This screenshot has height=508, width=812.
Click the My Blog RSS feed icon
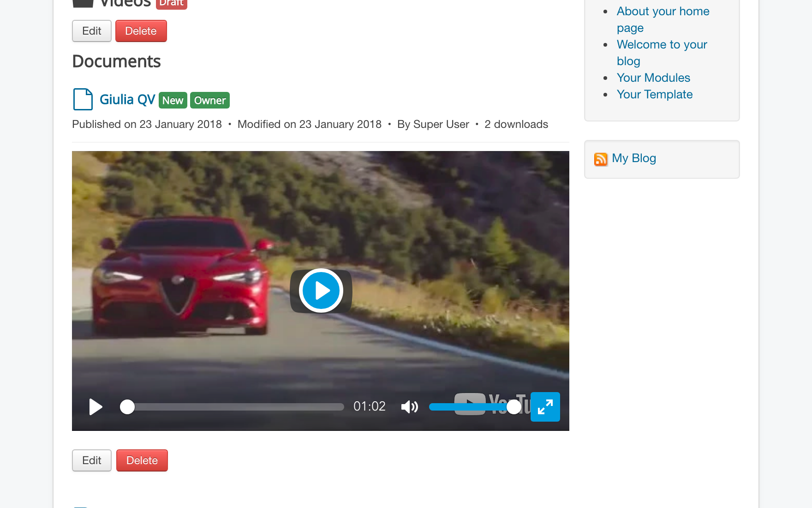pos(600,159)
